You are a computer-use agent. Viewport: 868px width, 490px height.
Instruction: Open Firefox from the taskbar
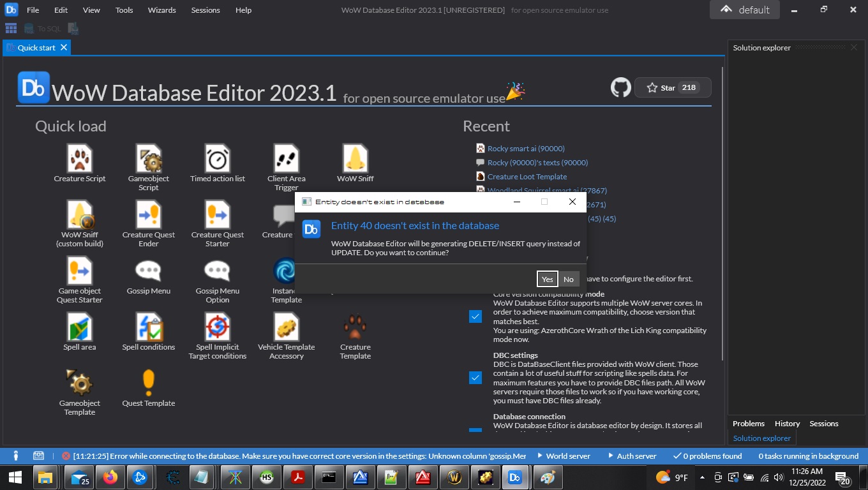pos(111,477)
